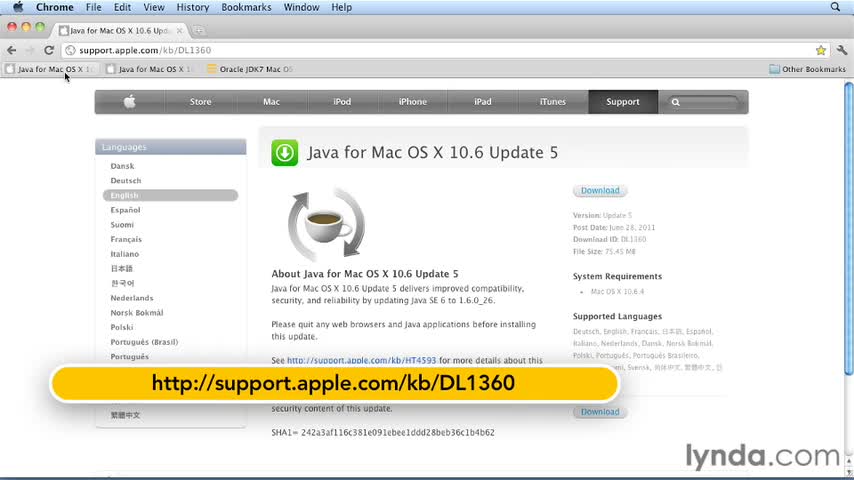Click the search magnifier in Apple navigation
854x480 pixels.
point(675,102)
